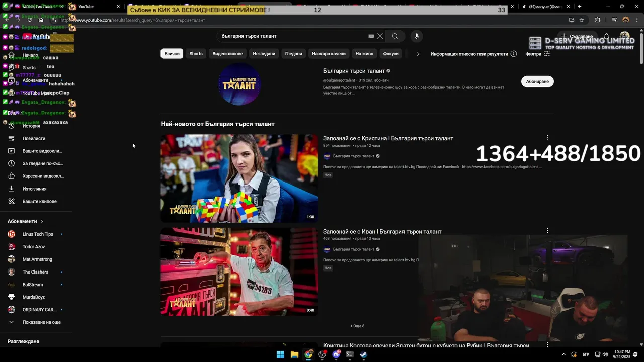
Task: Select the Видеоклипове filter chip
Action: coord(227,54)
